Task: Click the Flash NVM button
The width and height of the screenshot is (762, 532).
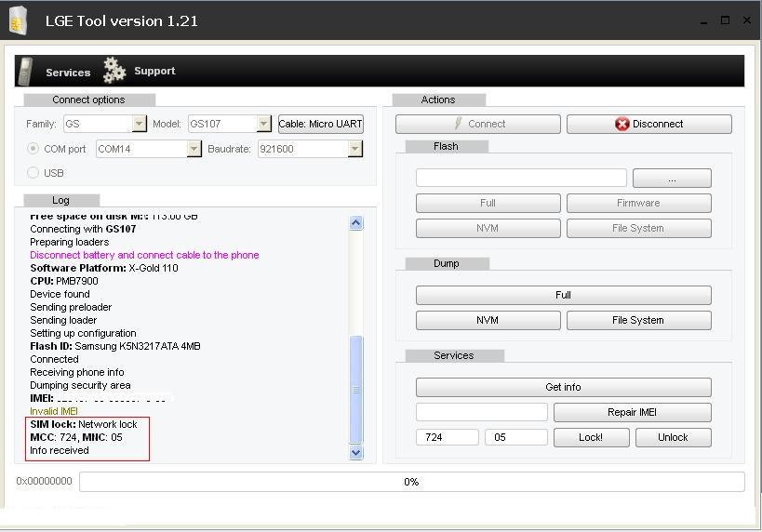Action: click(x=488, y=229)
